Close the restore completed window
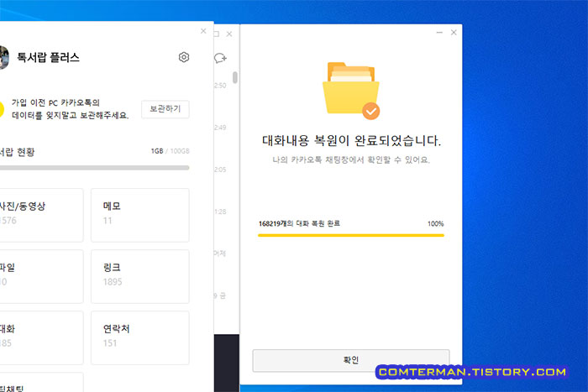588x392 pixels. click(454, 33)
